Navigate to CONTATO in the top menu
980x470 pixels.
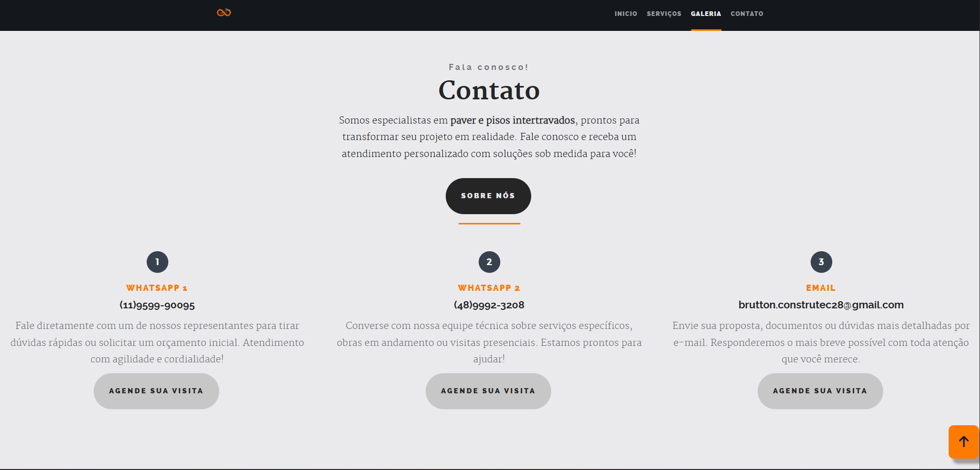pos(746,14)
